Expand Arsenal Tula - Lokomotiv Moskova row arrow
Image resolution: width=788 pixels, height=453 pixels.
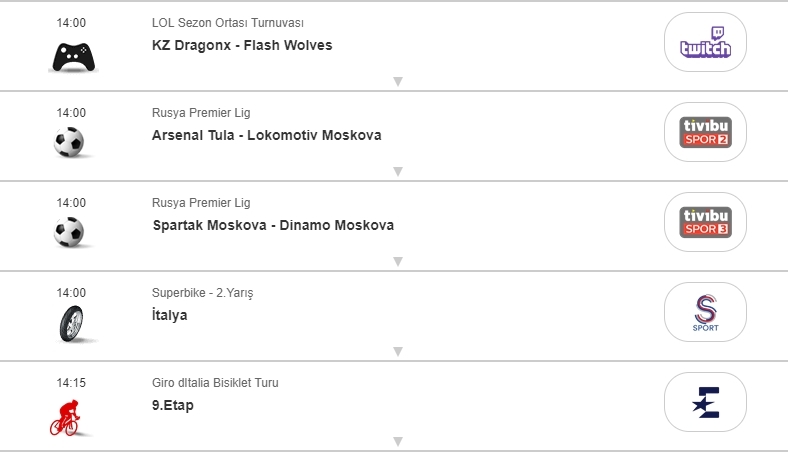pyautogui.click(x=397, y=171)
